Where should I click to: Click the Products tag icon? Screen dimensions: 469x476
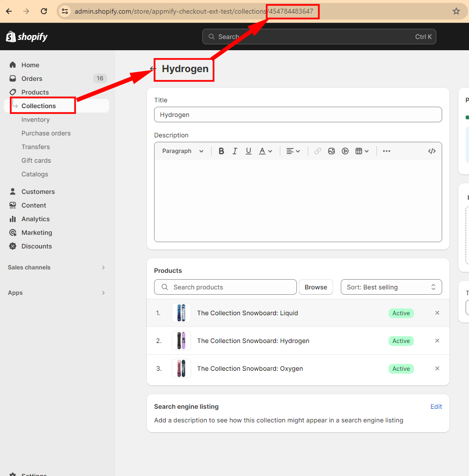[13, 92]
